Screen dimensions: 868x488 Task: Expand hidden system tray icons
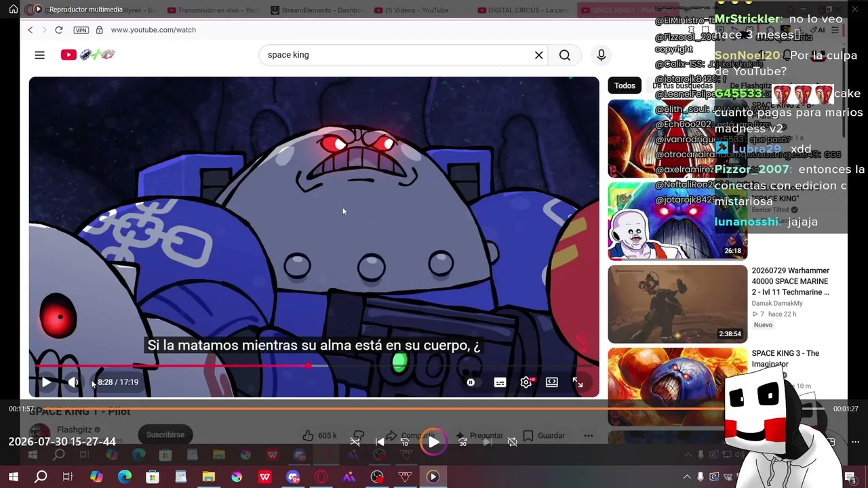(x=687, y=477)
